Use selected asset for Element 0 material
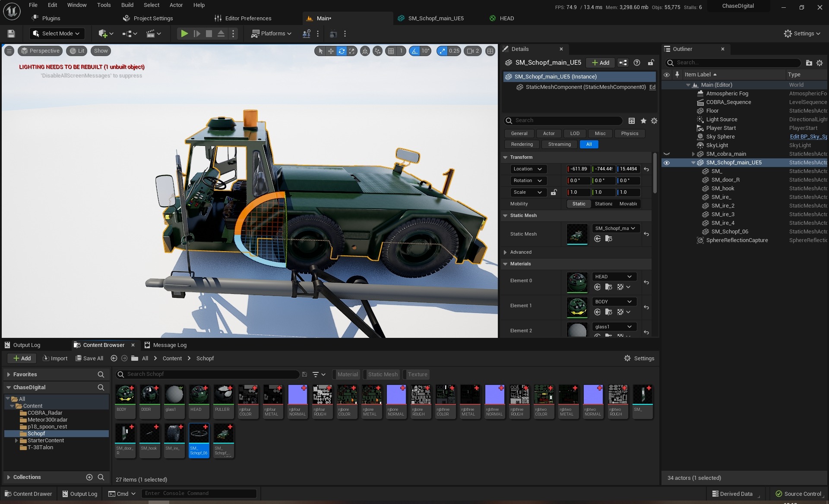This screenshot has height=504, width=829. (x=598, y=287)
